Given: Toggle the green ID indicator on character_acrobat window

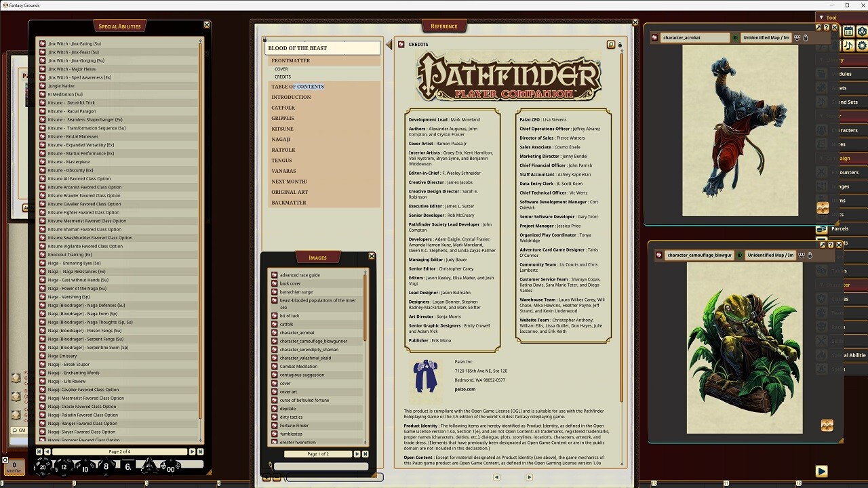Looking at the screenshot, I should click(735, 37).
